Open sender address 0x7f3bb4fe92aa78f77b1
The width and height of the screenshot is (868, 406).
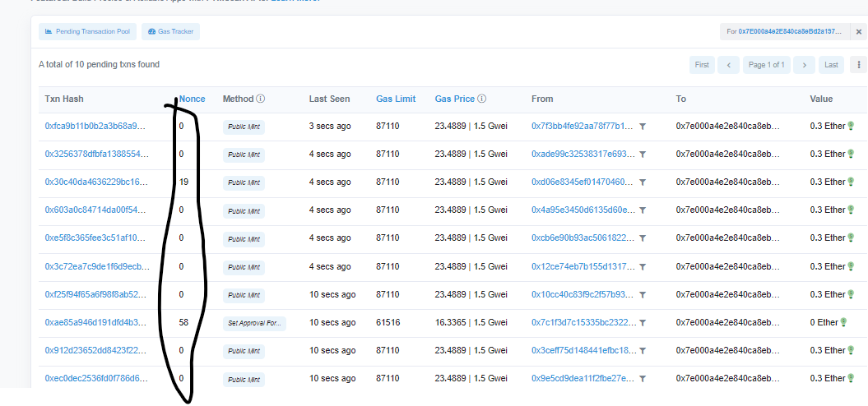(x=583, y=126)
